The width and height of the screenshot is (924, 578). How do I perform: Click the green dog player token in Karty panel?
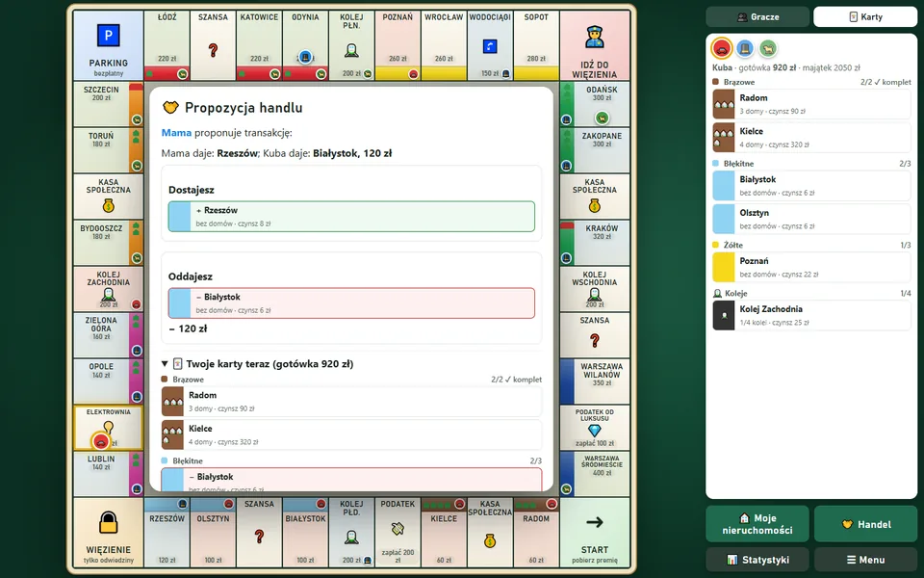click(767, 48)
